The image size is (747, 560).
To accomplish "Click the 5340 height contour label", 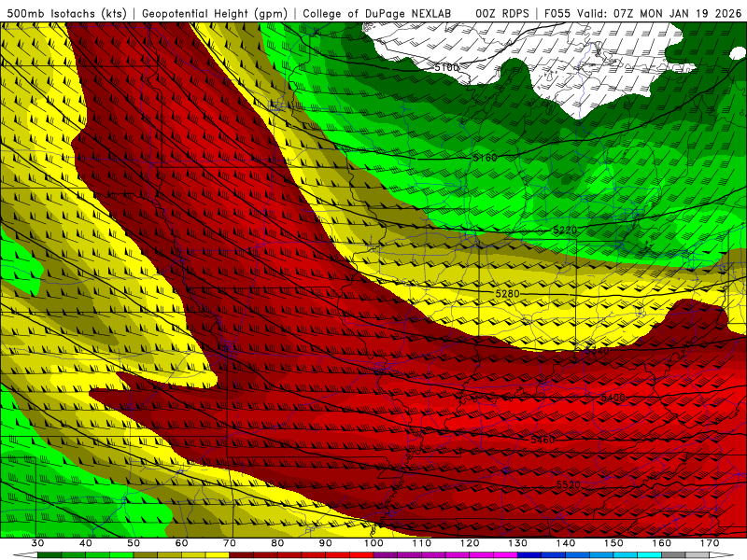I will pos(597,351).
